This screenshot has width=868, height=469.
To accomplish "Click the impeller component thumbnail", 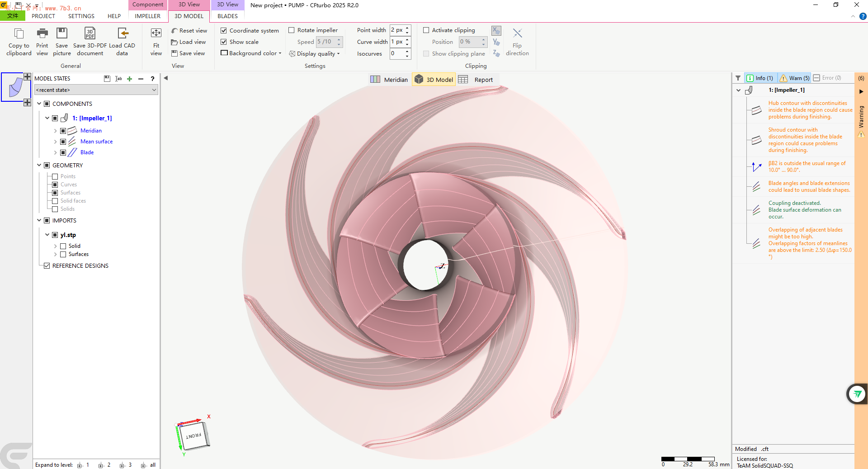I will coord(16,87).
